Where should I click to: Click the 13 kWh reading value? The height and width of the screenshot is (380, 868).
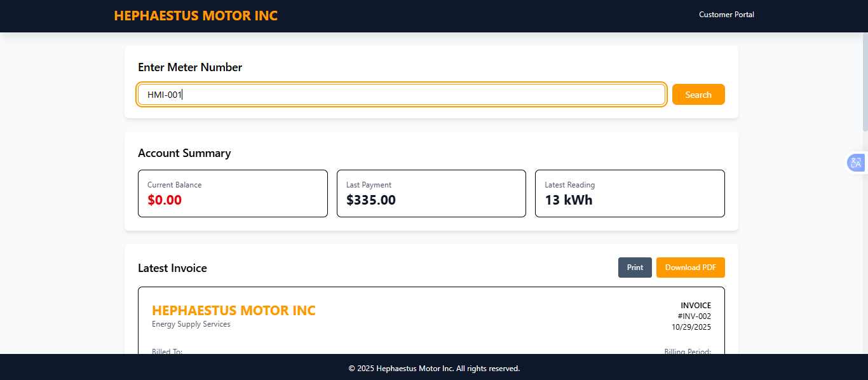568,200
